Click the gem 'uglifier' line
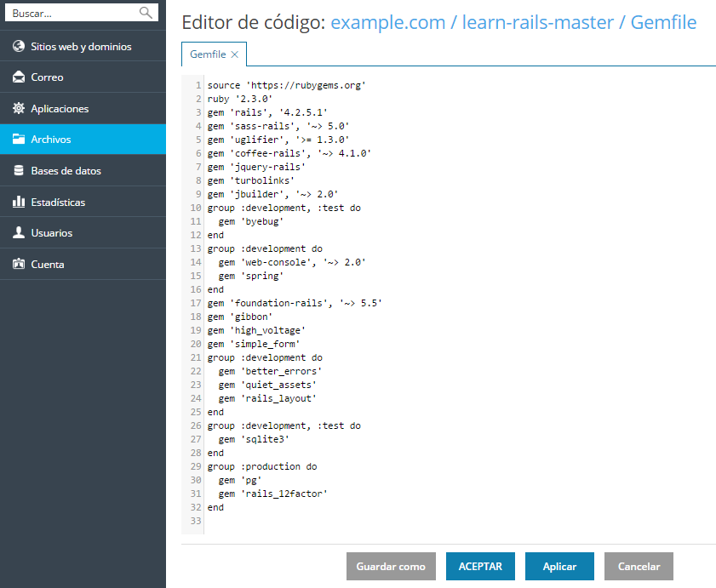This screenshot has height=588, width=716. (x=278, y=140)
